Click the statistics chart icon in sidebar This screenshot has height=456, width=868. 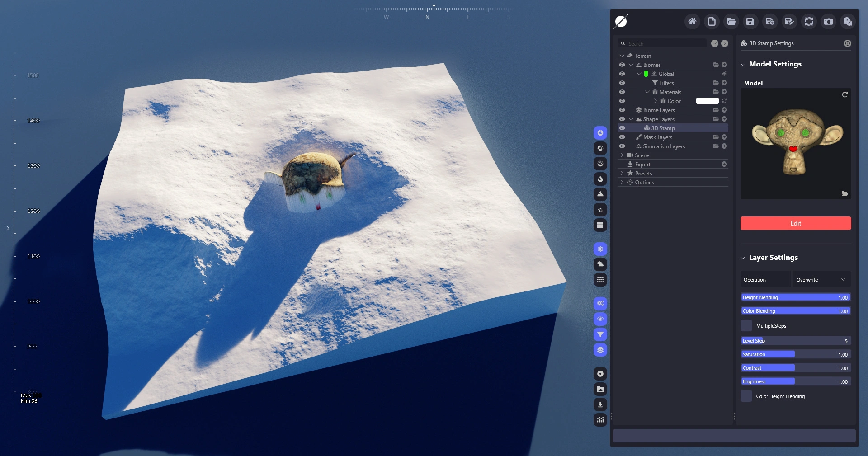[x=600, y=420]
